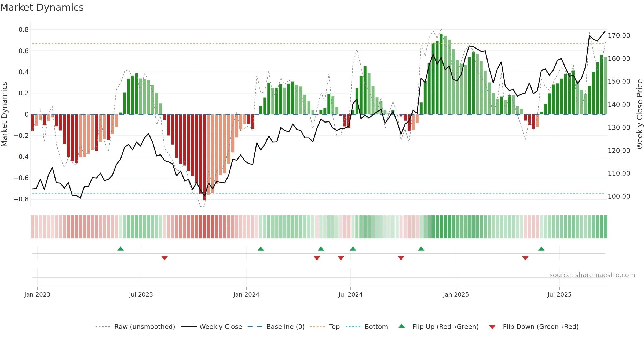Click the tallest green bar in late 2024

(441, 74)
